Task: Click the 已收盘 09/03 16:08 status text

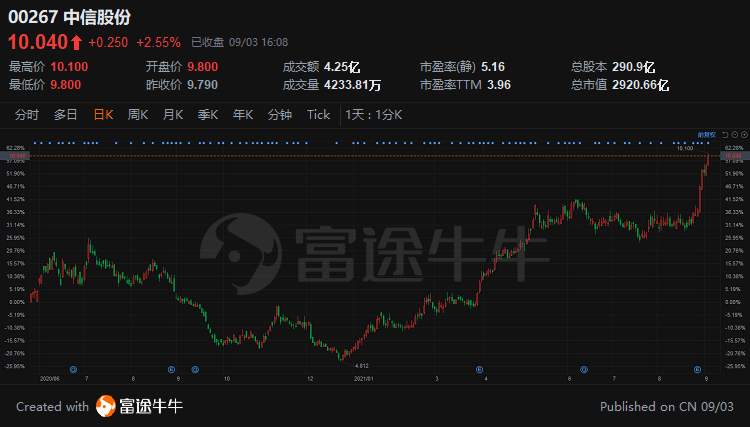Action: click(x=240, y=42)
